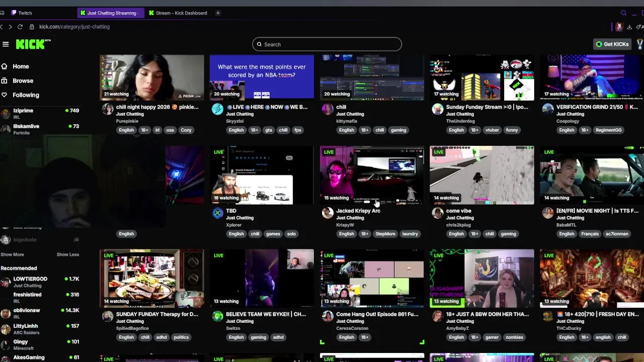The height and width of the screenshot is (362, 644).
Task: Go to Browse in sidebar
Action: tap(23, 80)
